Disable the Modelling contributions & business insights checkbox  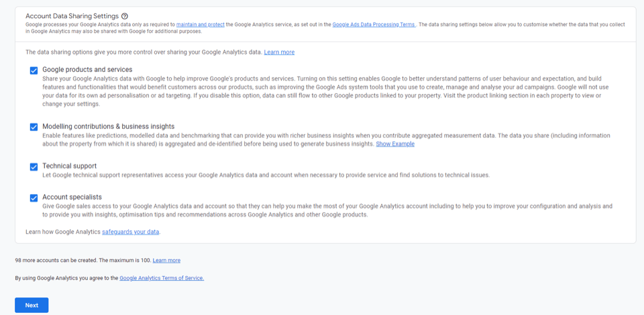34,127
